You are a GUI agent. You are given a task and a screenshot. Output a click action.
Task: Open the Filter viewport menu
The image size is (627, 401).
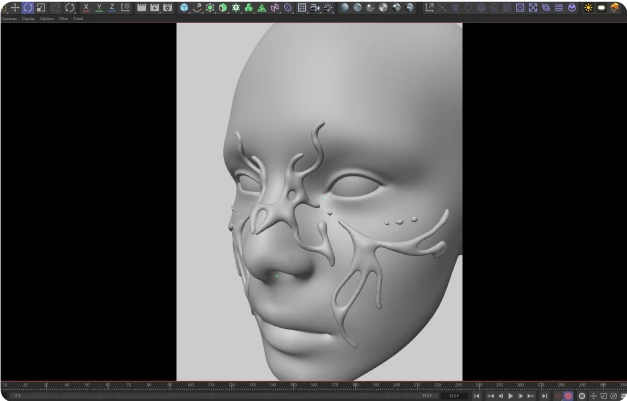point(64,19)
